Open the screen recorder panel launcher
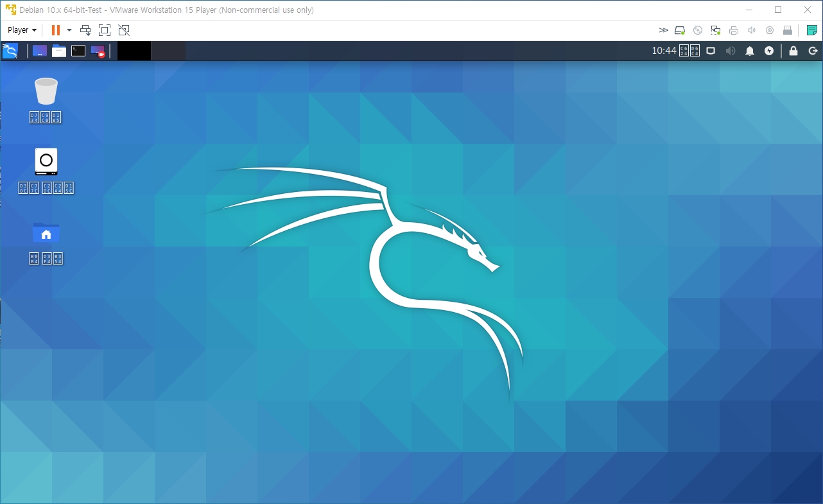Viewport: 823px width, 504px height. pyautogui.click(x=98, y=51)
